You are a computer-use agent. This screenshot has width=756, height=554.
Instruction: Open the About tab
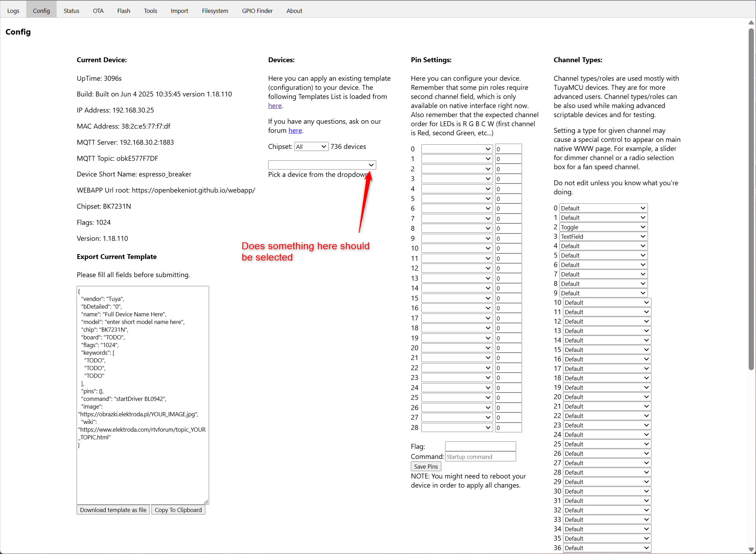click(x=294, y=10)
